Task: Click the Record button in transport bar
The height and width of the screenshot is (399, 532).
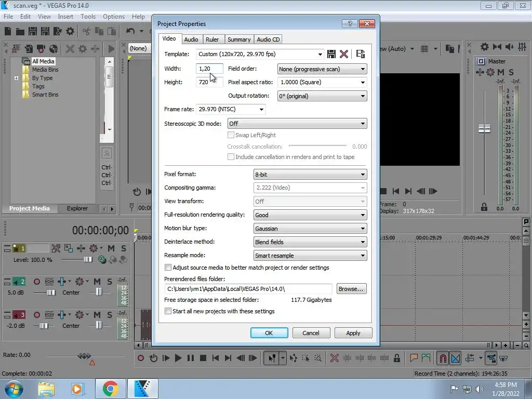Action: click(x=141, y=358)
